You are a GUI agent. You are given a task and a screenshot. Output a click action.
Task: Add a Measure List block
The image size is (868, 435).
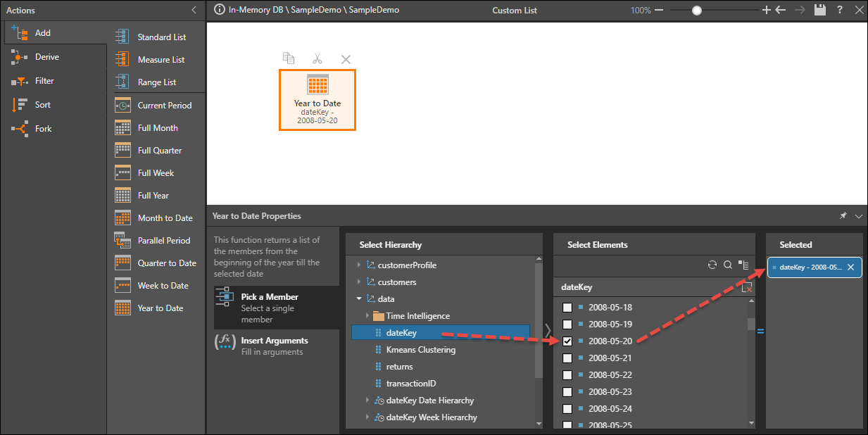tap(156, 60)
